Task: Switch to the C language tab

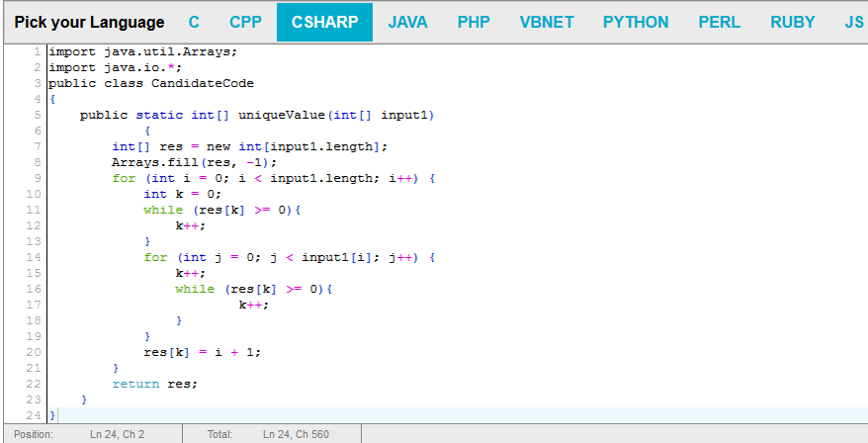Action: coord(194,22)
